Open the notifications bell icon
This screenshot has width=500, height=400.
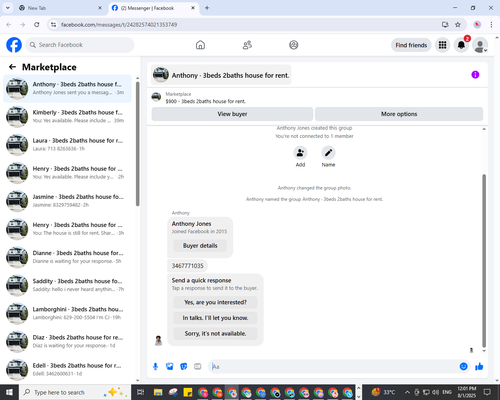click(461, 45)
